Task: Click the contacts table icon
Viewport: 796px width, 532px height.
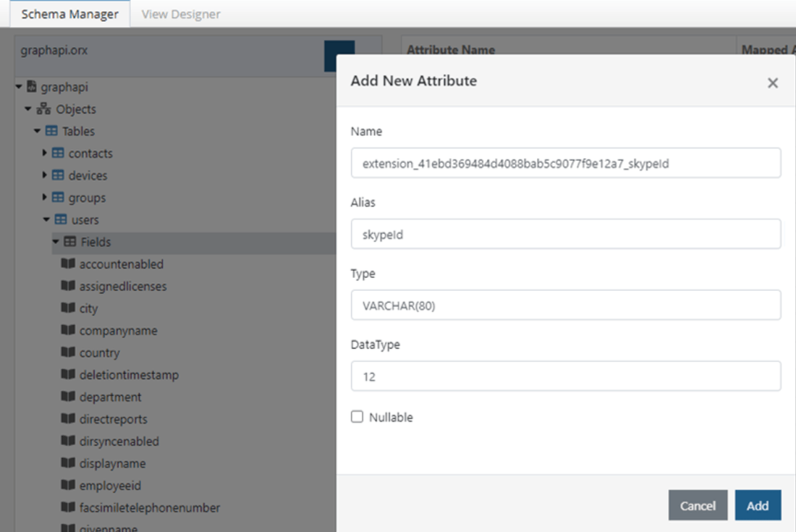Action: click(58, 153)
